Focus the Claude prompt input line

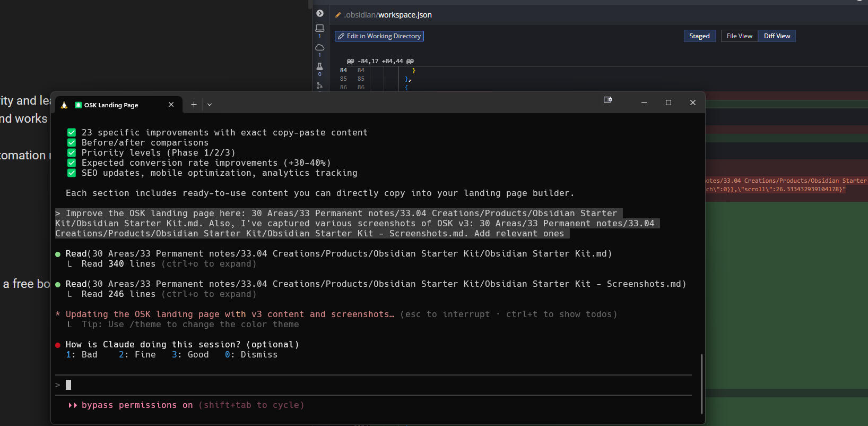tap(371, 385)
